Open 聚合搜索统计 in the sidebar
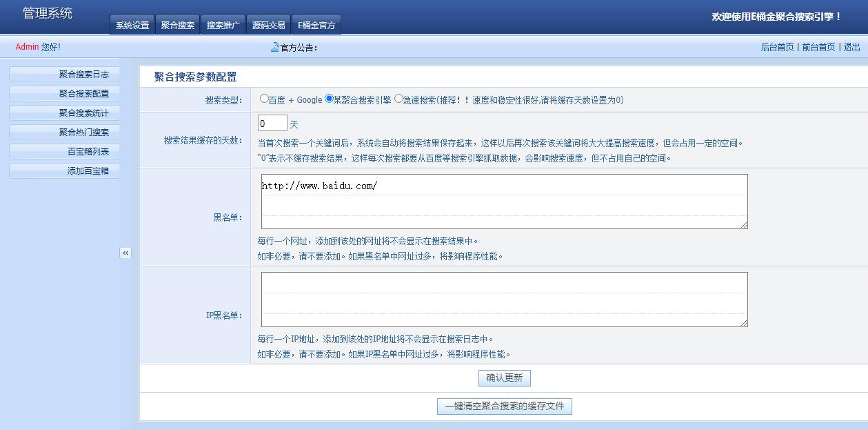The height and width of the screenshot is (430, 868). point(64,113)
